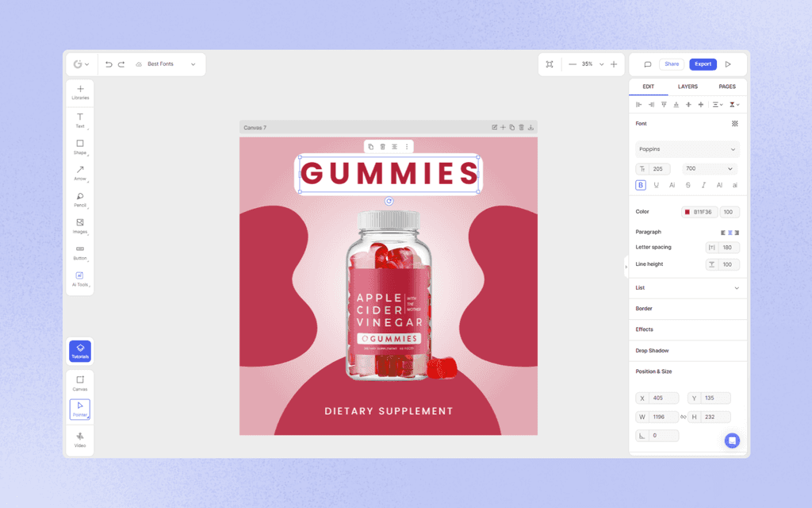Open the font weight 700 dropdown
Viewport: 812px width, 508px height.
708,168
